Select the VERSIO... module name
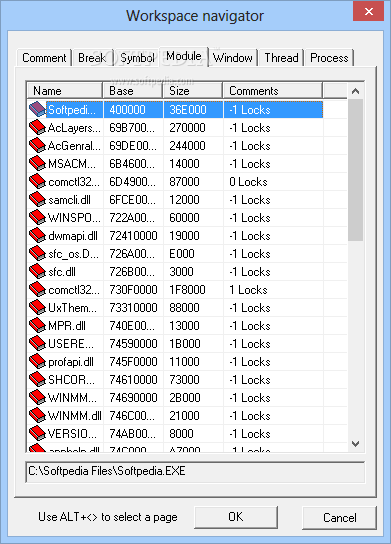Image resolution: width=391 pixels, height=544 pixels. pyautogui.click(x=72, y=434)
